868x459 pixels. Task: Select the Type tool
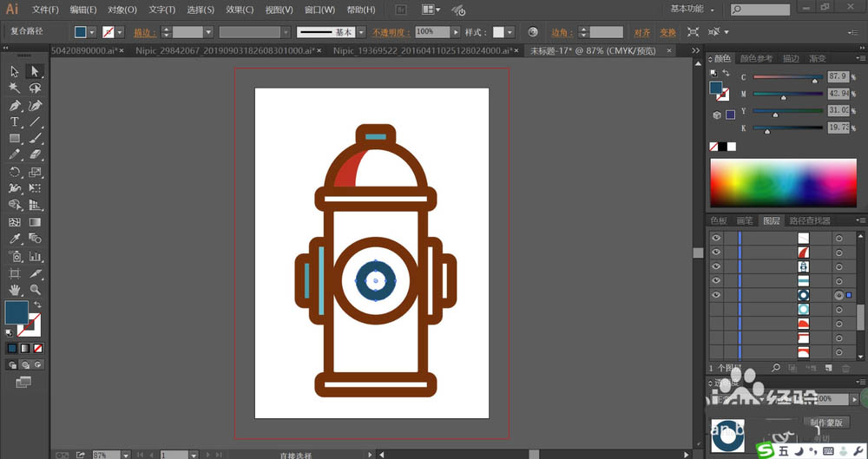(x=15, y=121)
